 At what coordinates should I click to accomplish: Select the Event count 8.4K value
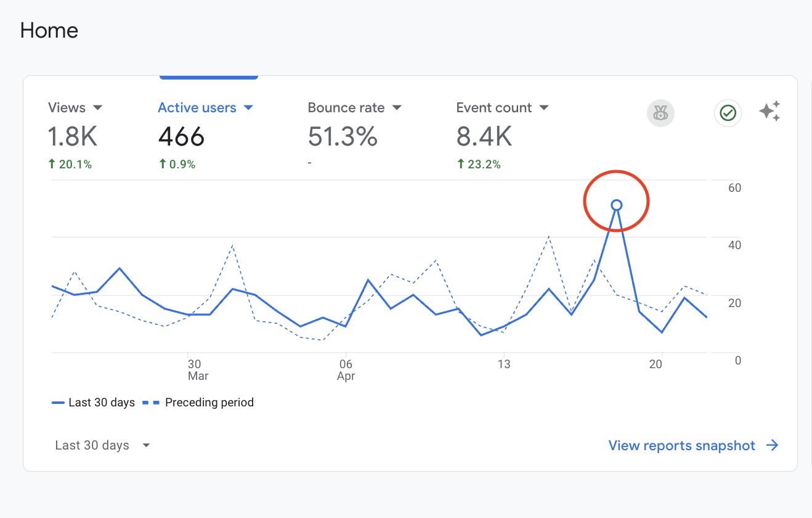pyautogui.click(x=484, y=136)
